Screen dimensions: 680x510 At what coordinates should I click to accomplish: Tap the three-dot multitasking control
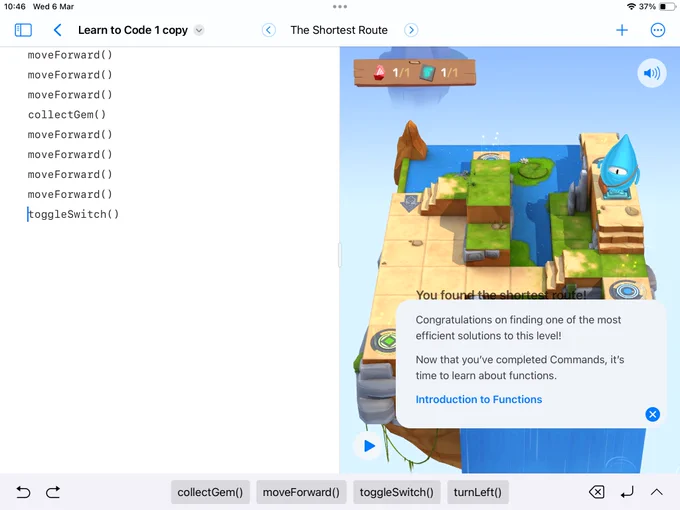[340, 7]
